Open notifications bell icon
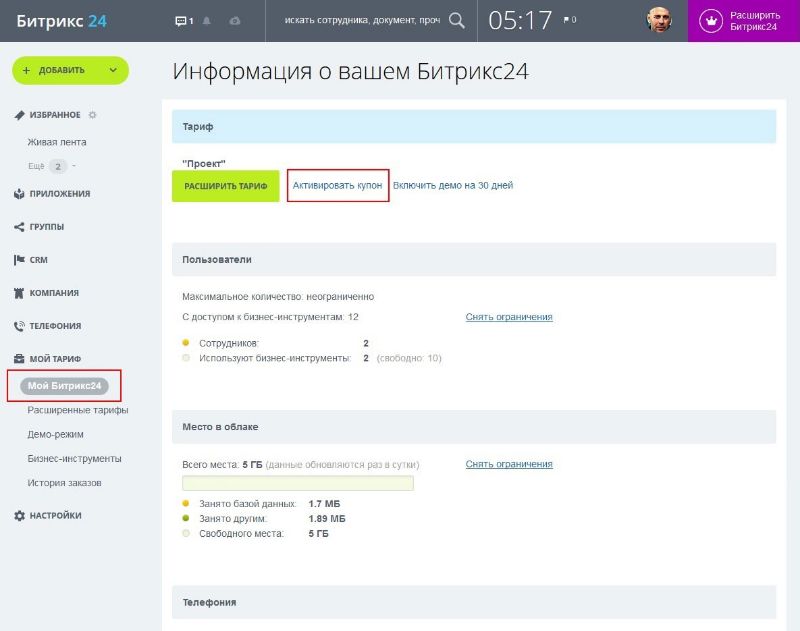 coord(207,21)
